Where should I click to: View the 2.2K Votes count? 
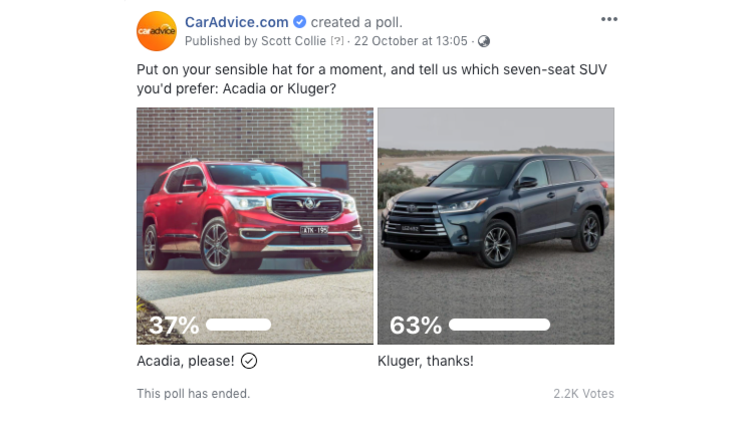click(584, 394)
